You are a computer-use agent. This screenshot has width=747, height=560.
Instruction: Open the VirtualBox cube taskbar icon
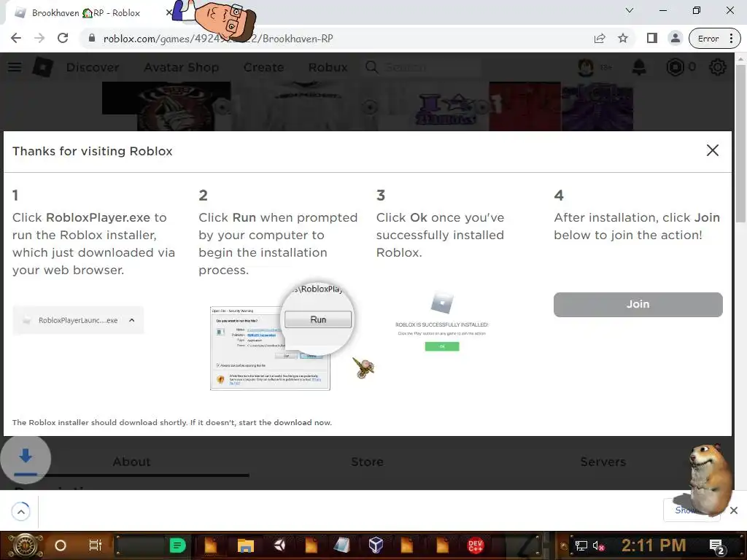376,545
